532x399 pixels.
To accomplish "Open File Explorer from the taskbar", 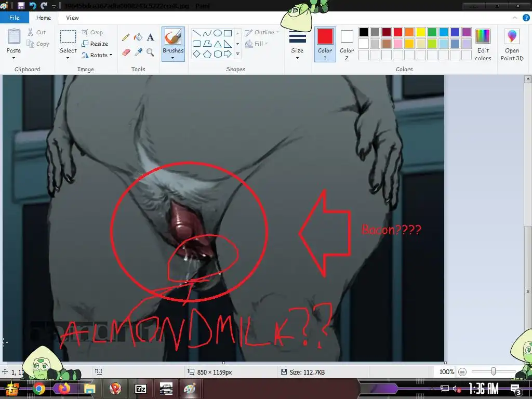I will point(89,389).
